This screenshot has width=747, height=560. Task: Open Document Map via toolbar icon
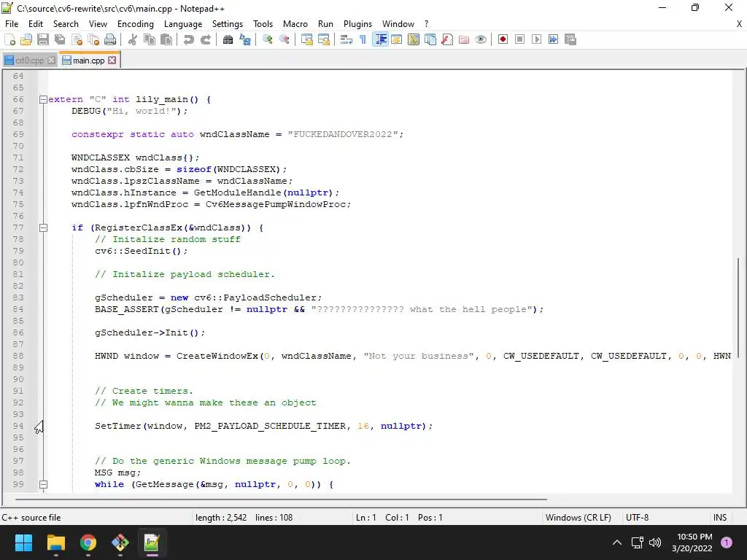pos(414,39)
